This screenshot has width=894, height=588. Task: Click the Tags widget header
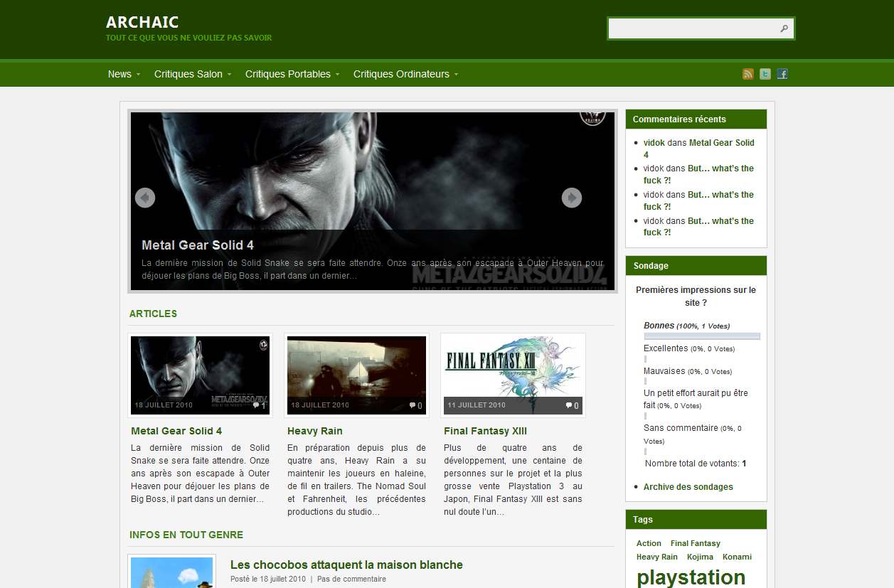(696, 519)
